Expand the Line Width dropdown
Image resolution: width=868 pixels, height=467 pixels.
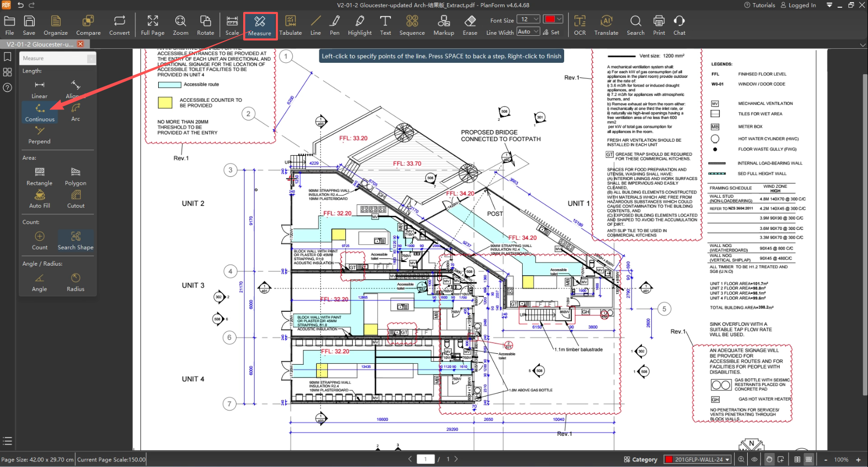(528, 32)
